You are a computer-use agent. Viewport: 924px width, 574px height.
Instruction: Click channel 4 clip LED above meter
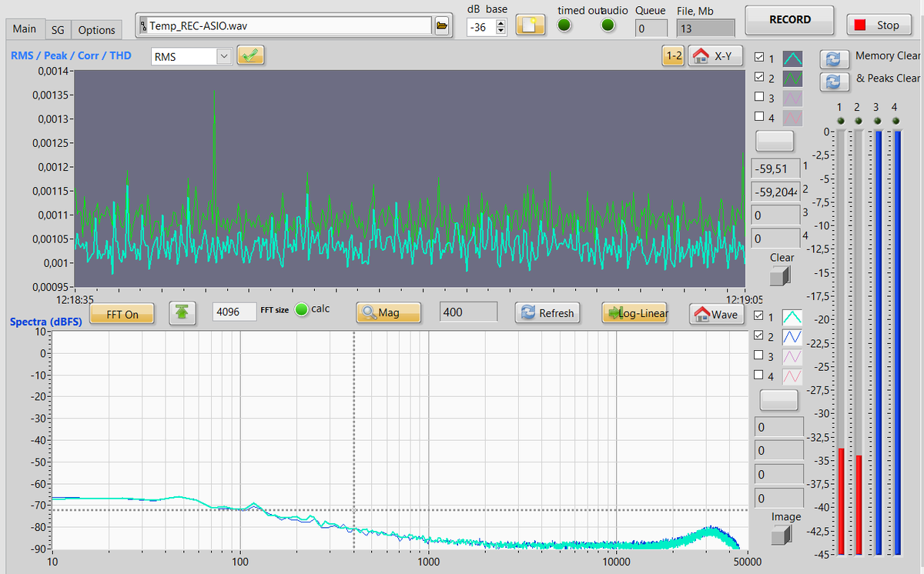coord(896,122)
